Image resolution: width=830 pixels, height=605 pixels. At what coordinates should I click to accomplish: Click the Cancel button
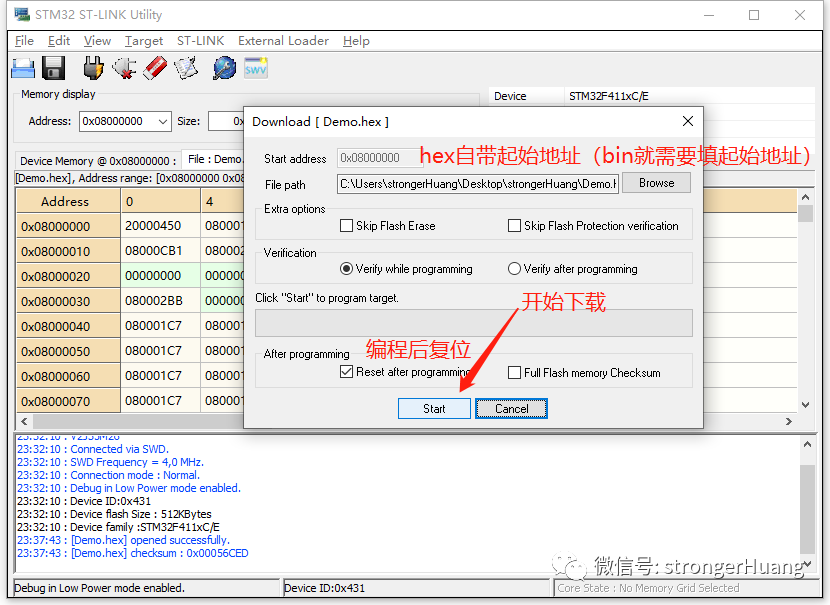(511, 409)
